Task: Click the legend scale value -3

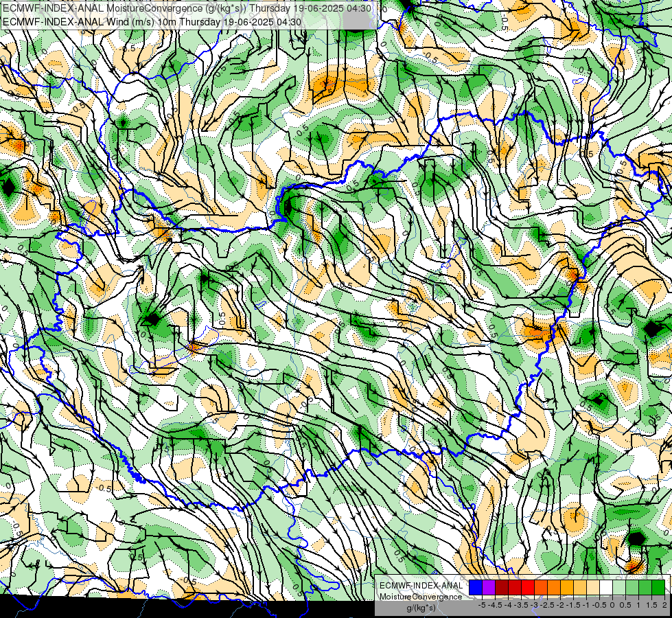Action: (534, 605)
